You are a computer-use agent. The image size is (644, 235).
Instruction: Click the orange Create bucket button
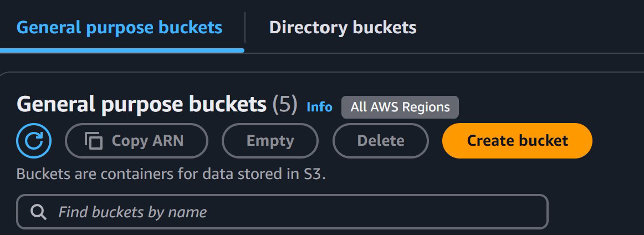tap(517, 141)
